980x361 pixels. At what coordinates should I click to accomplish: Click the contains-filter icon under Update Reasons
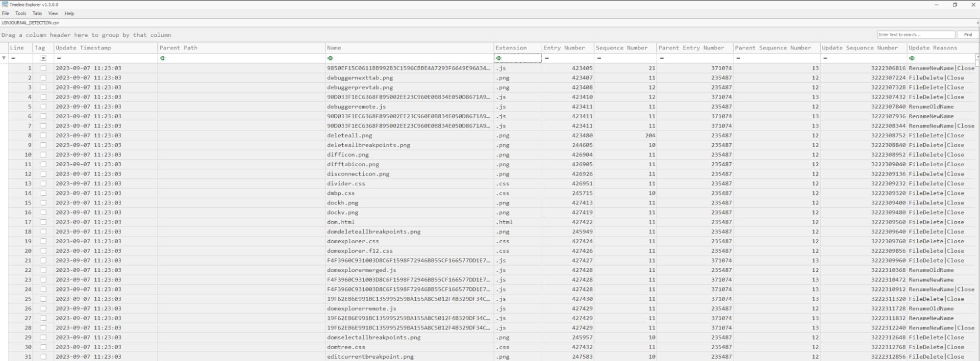(x=912, y=58)
